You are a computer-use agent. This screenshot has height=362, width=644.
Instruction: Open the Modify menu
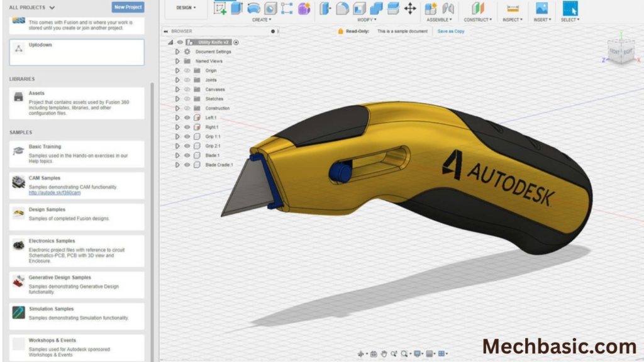point(367,19)
